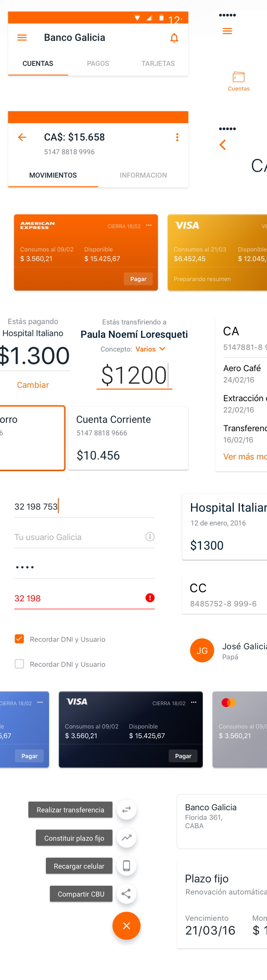
Task: Uncheck the first Recordar DNI y Usuario option
Action: tap(19, 638)
